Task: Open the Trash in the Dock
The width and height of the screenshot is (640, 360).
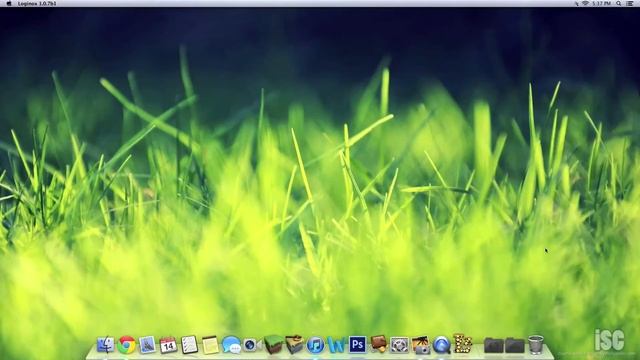Action: pyautogui.click(x=536, y=345)
